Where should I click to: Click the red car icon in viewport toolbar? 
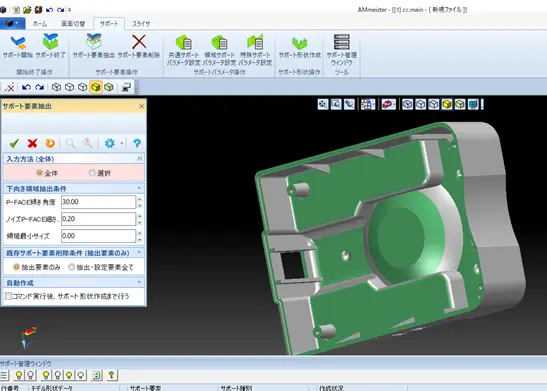(388, 104)
